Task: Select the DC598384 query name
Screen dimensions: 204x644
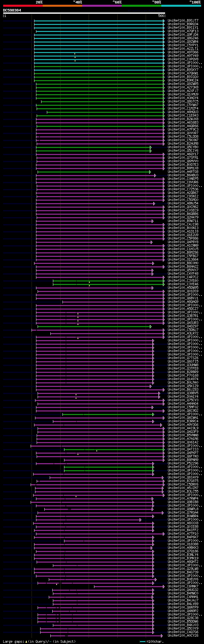Action: [x=12, y=10]
